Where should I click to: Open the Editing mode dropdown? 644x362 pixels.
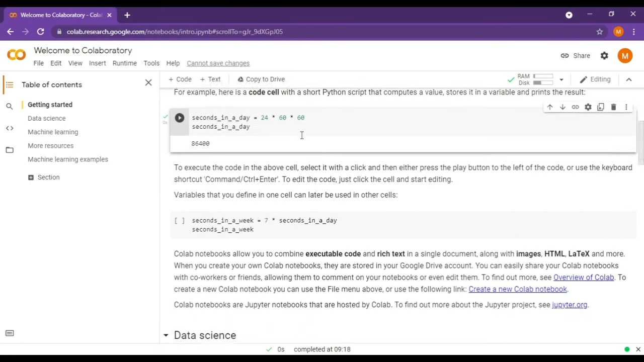(x=595, y=79)
